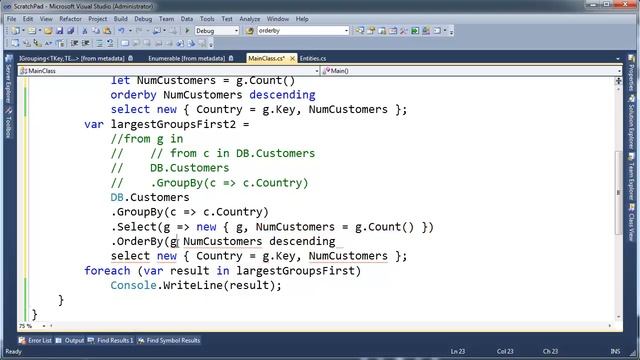Screen dimensions: 640x360
Task: Click the Find in Files icon beside the orderby box
Action: point(249,31)
